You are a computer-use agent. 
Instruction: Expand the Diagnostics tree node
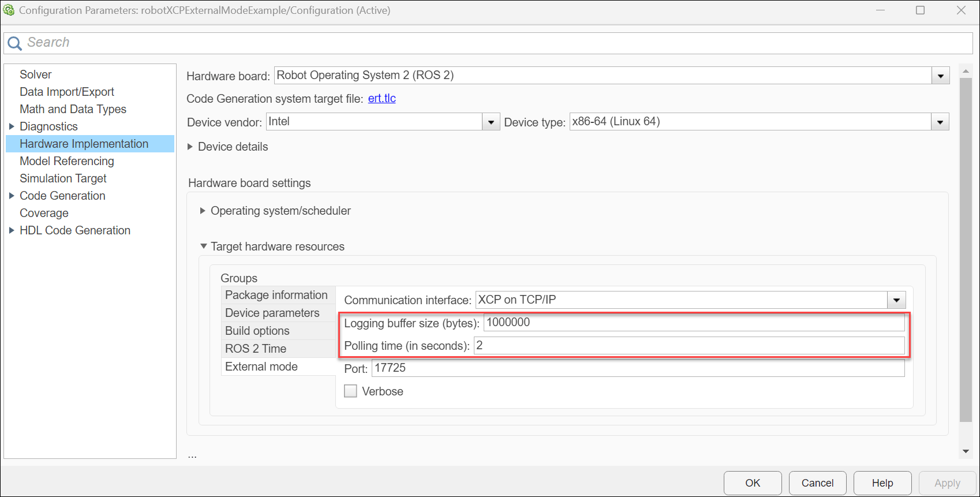coord(12,126)
